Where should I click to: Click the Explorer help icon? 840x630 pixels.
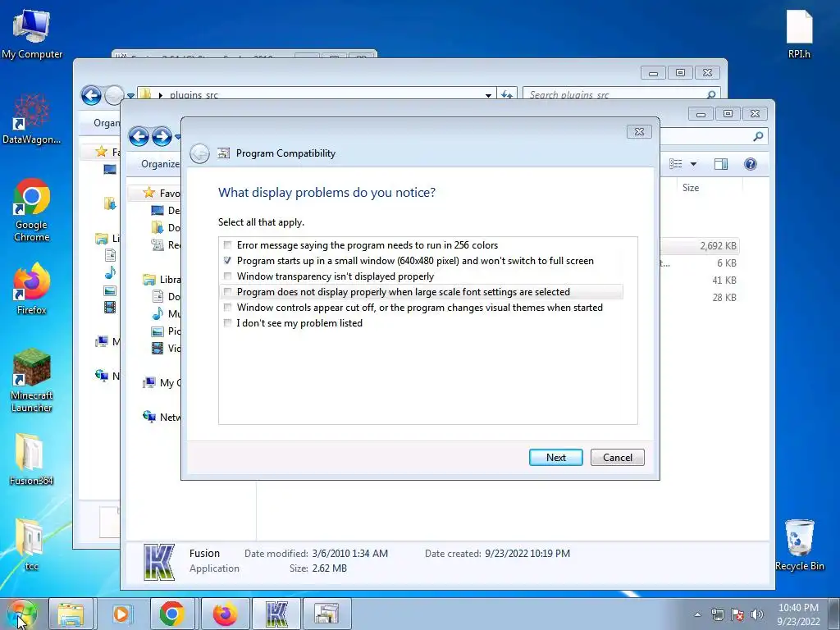[751, 164]
